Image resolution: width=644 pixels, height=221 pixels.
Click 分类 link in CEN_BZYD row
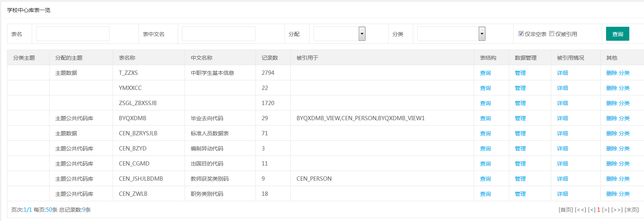click(624, 148)
